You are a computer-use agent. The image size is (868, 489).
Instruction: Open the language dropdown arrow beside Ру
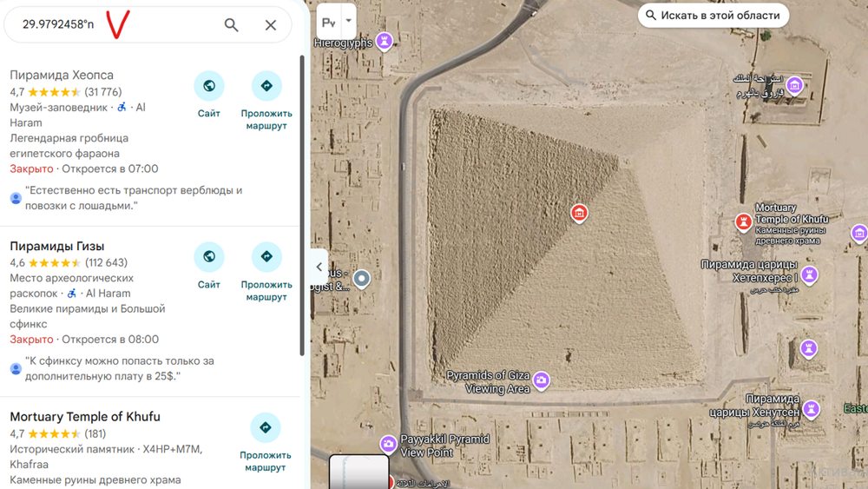tap(349, 21)
